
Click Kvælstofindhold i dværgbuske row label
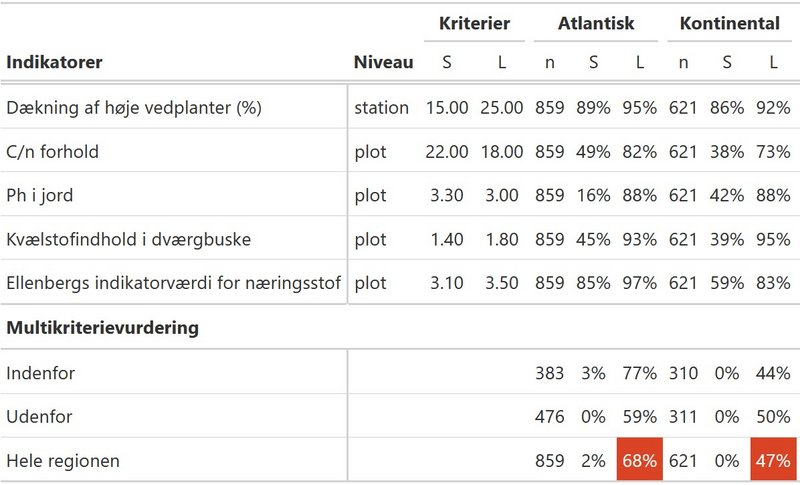click(x=129, y=239)
